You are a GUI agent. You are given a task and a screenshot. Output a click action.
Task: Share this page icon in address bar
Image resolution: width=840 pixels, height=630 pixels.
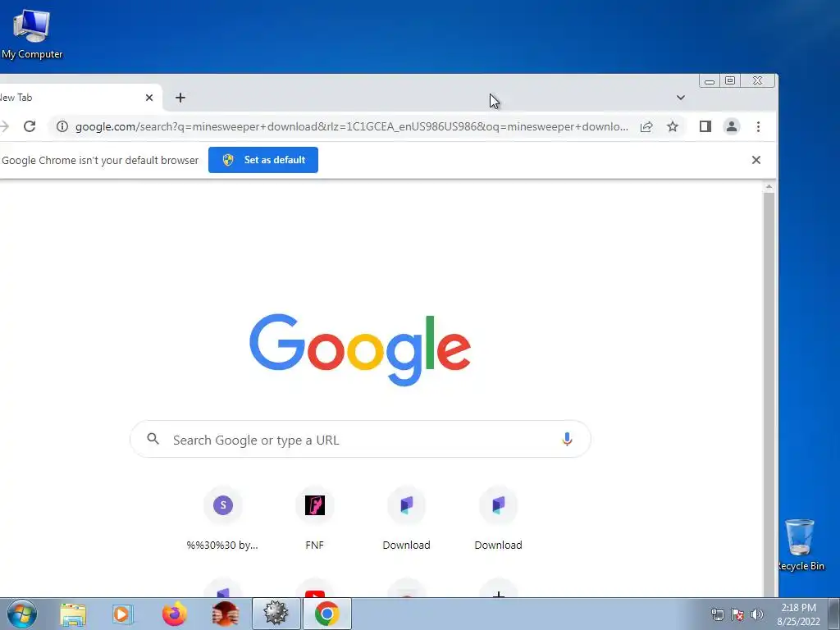pos(646,126)
